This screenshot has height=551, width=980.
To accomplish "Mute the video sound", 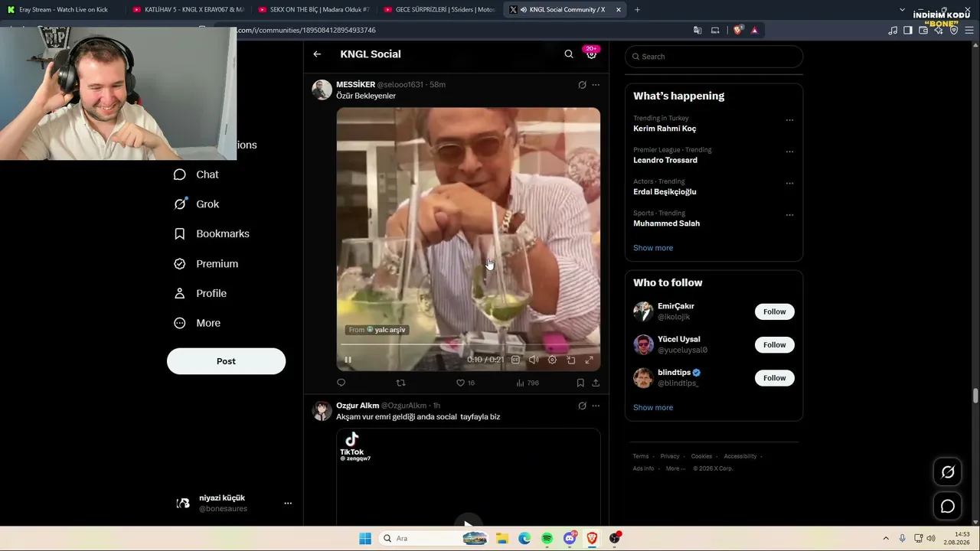I will coord(534,360).
